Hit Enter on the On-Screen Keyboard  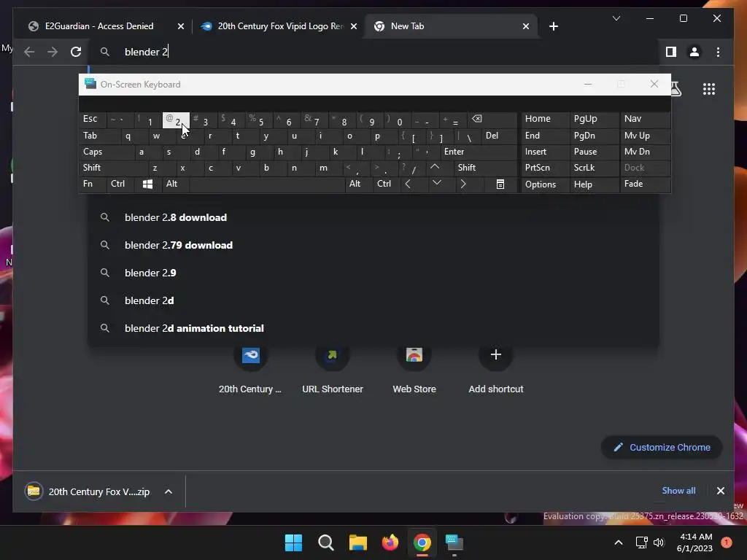(479, 152)
